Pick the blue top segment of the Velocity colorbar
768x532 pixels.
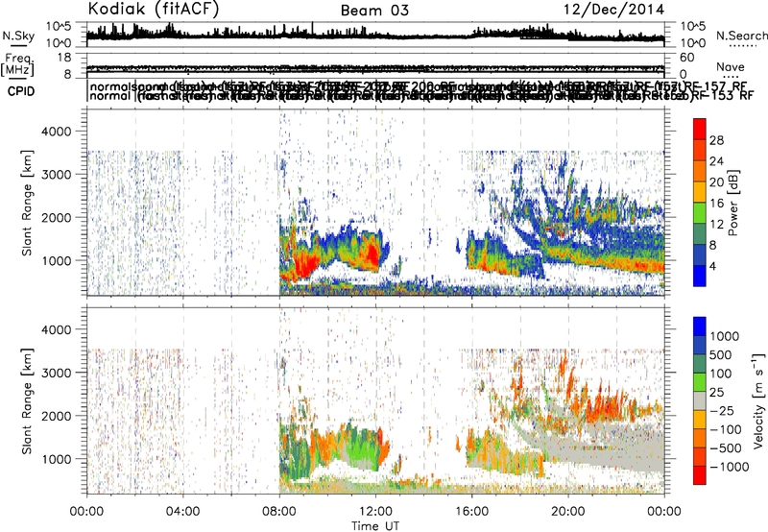[x=700, y=326]
